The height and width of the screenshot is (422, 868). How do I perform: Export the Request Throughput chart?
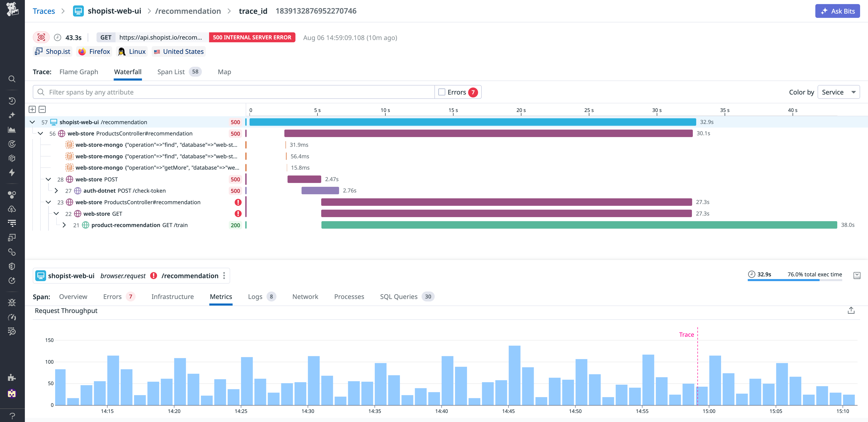point(851,310)
